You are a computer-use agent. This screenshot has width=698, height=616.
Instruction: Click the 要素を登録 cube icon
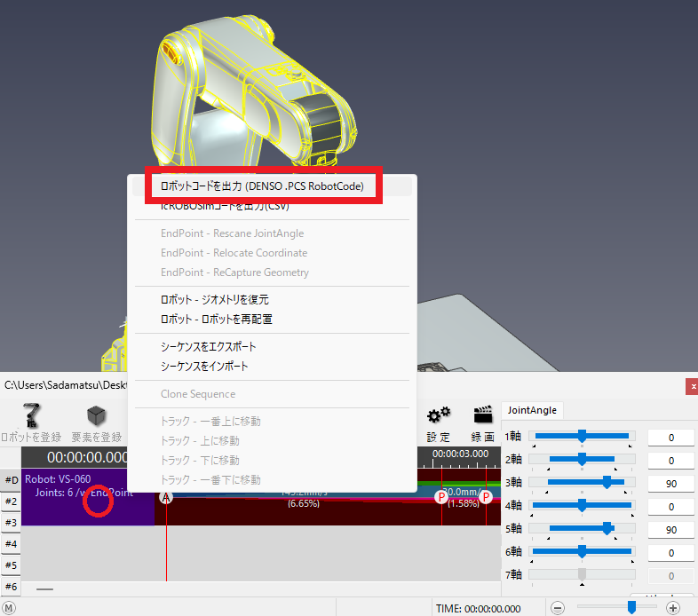[96, 417]
